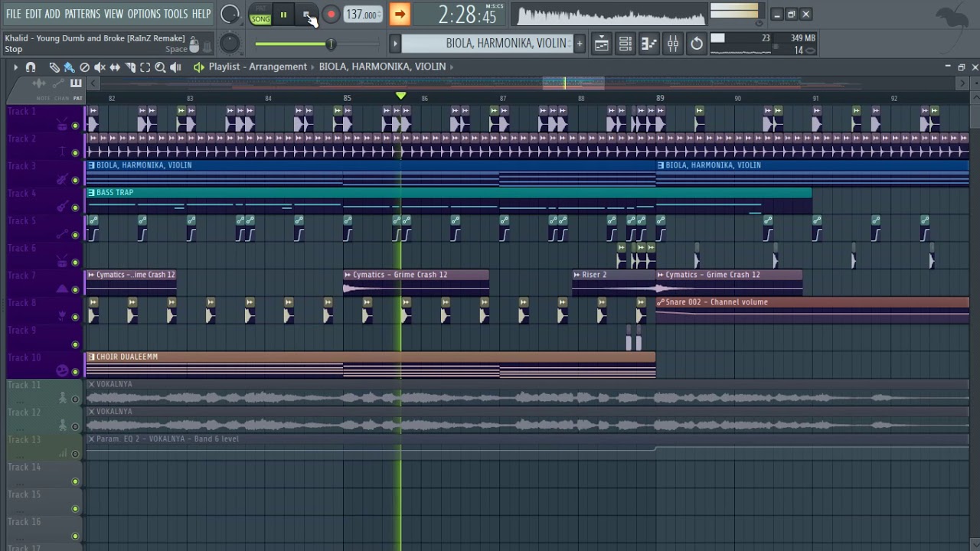Open the ADD menu
This screenshot has height=551, width=980.
(x=52, y=14)
